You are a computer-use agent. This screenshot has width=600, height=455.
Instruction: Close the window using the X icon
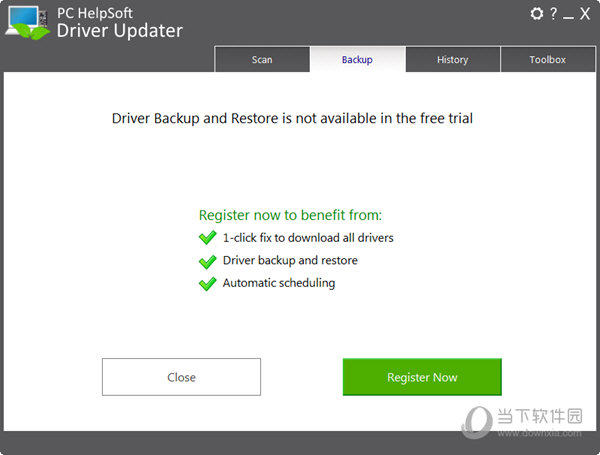[585, 14]
